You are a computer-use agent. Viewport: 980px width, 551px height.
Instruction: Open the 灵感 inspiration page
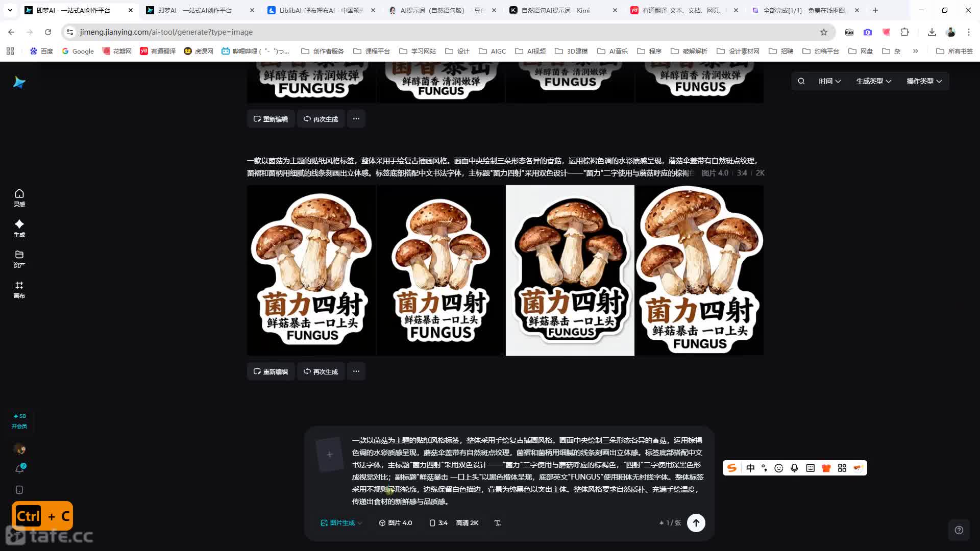pyautogui.click(x=19, y=197)
